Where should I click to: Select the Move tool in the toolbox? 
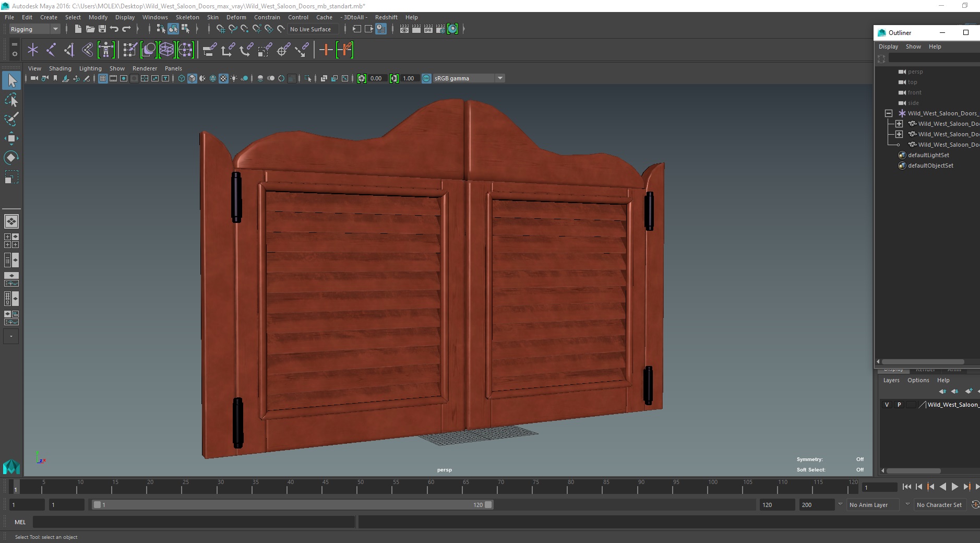click(11, 138)
